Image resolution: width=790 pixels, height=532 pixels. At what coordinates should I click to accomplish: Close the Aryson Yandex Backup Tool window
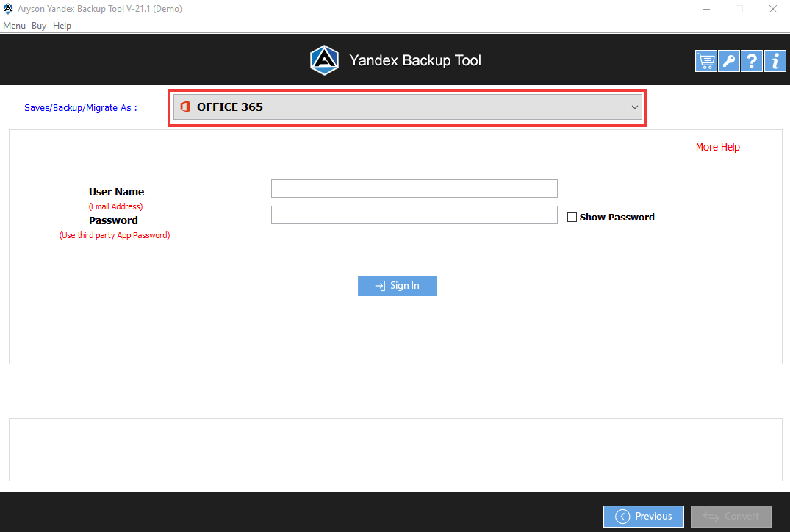coord(773,9)
